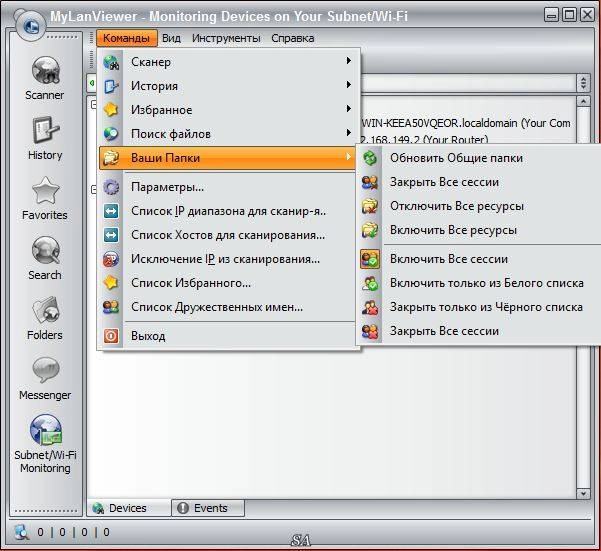Click the Поиск файлов menu icon

[x=111, y=134]
